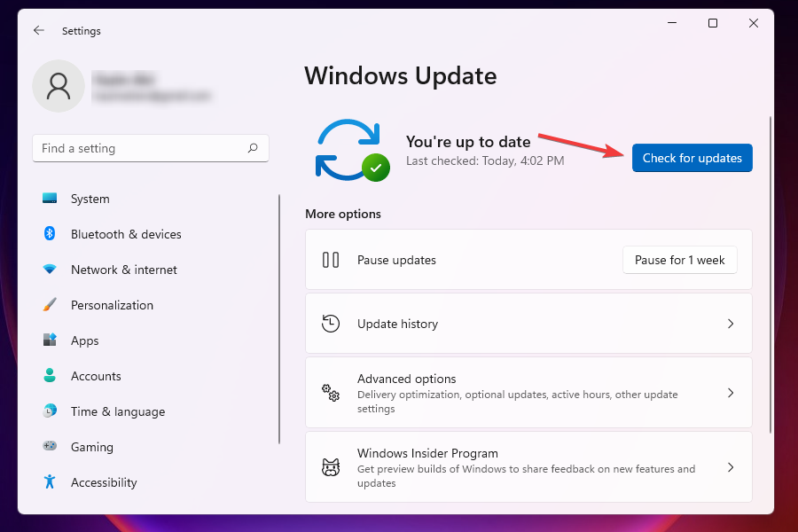The width and height of the screenshot is (798, 532).
Task: Select the Gaming controller icon
Action: (50, 446)
